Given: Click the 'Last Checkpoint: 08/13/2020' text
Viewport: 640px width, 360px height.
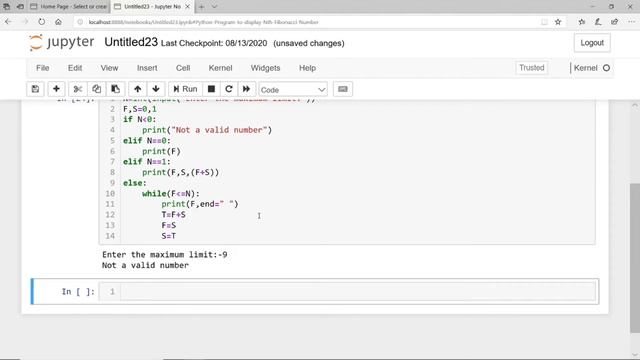Looking at the screenshot, I should pos(214,43).
